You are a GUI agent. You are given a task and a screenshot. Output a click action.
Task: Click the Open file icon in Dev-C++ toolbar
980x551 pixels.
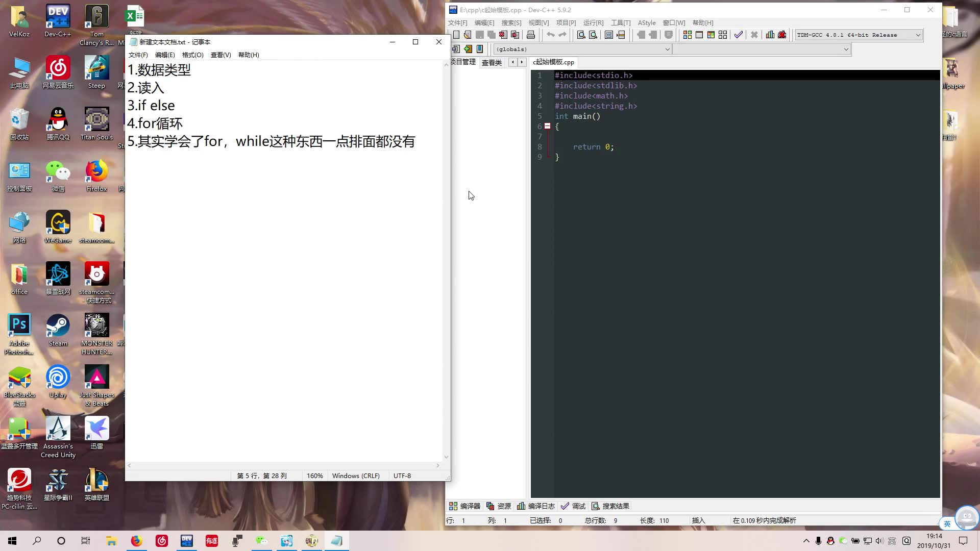[x=468, y=35]
